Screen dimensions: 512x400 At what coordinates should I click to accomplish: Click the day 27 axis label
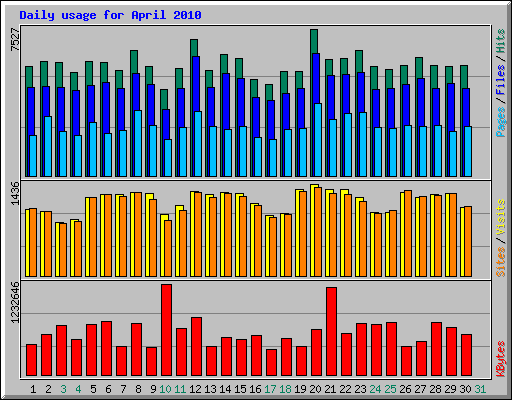(420, 389)
